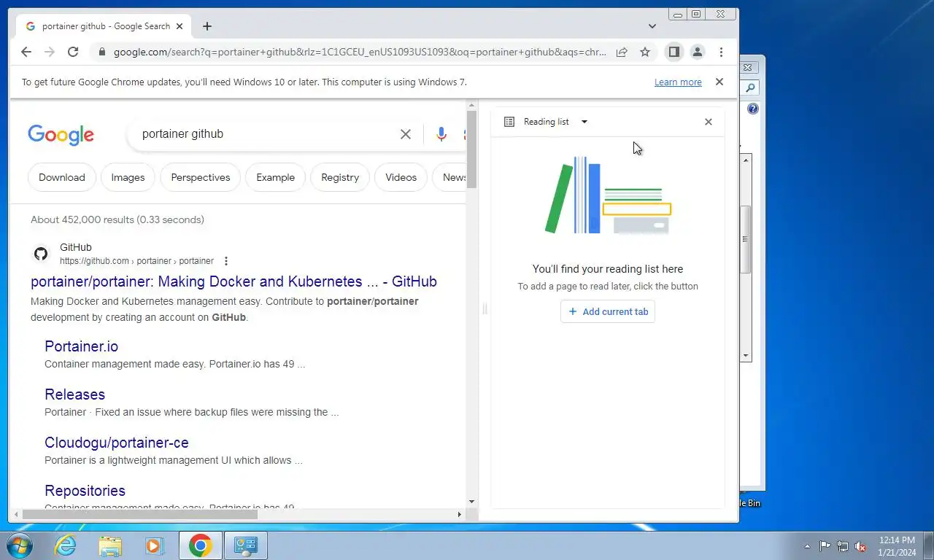Click the GitHub favicon in the first result
Screen dimensions: 934x560
[41, 254]
